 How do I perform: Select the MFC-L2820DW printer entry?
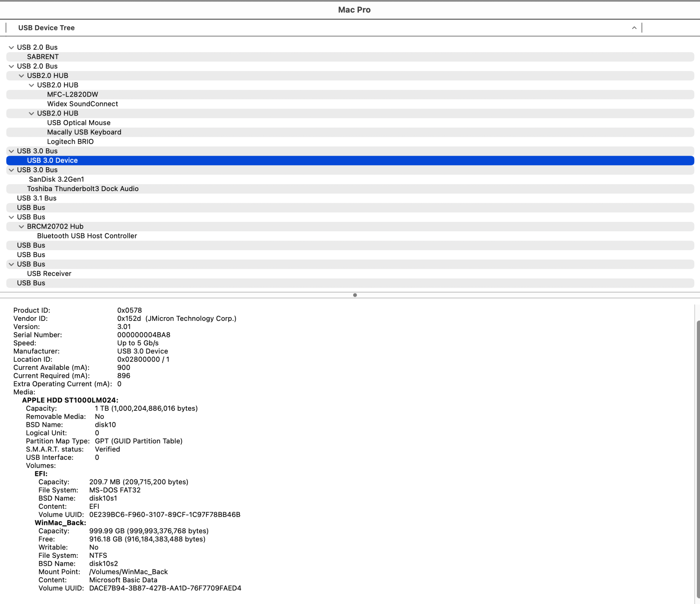point(72,94)
